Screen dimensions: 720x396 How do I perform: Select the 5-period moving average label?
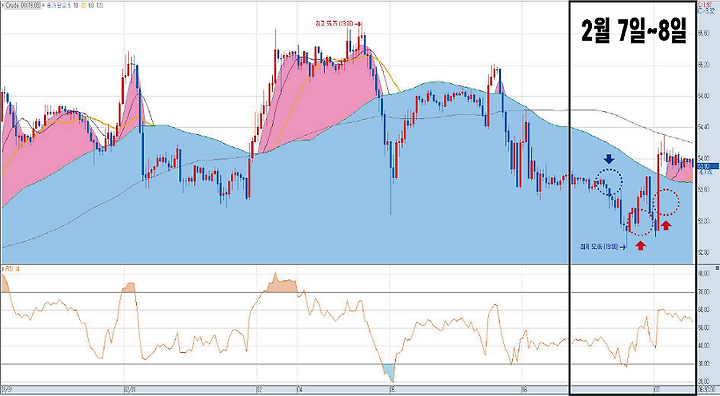(69, 6)
